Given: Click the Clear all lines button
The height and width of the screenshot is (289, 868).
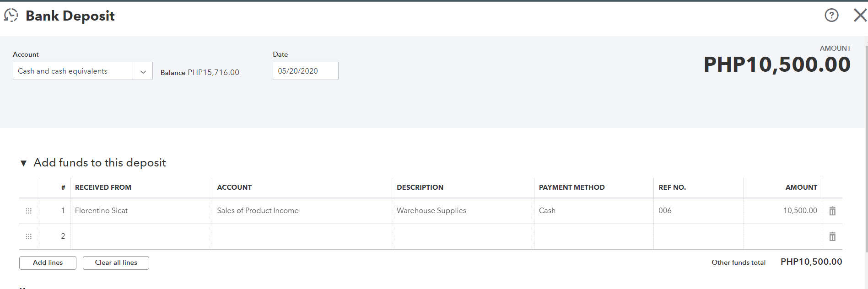Looking at the screenshot, I should 116,262.
